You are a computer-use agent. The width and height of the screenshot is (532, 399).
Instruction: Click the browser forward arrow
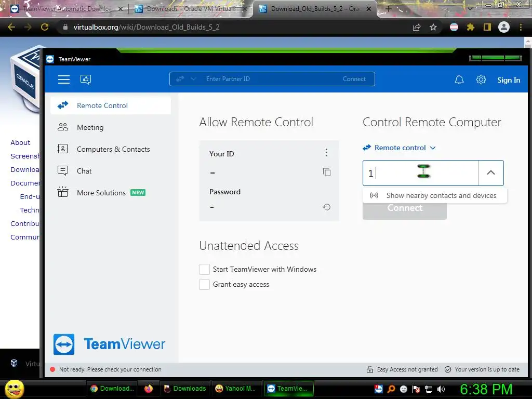click(x=28, y=27)
